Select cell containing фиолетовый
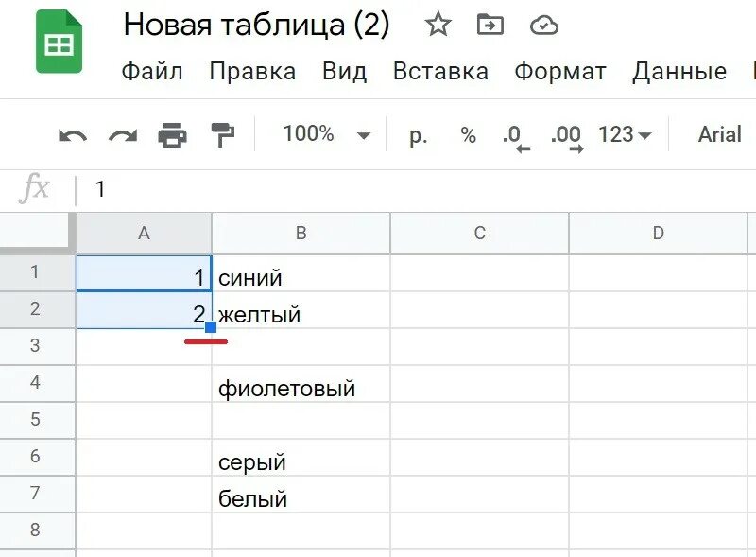756x557 pixels. (301, 388)
